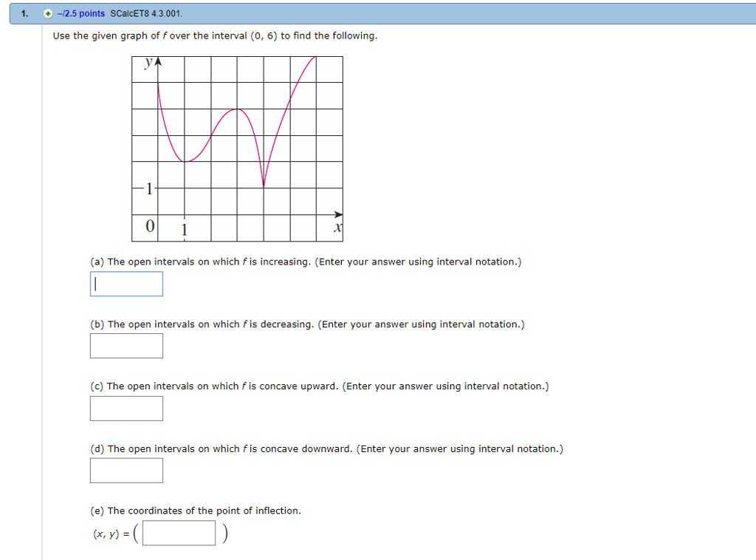The height and width of the screenshot is (560, 756).
Task: Click the point of inflection text for part (e)
Action: [196, 511]
